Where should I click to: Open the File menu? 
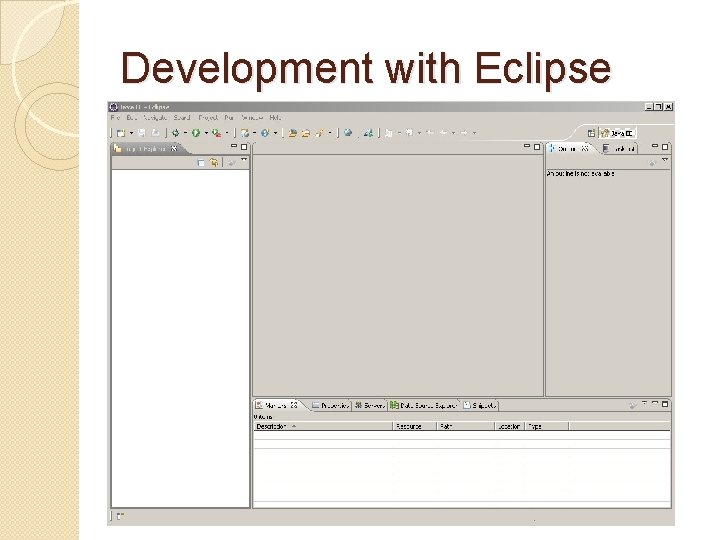click(115, 118)
